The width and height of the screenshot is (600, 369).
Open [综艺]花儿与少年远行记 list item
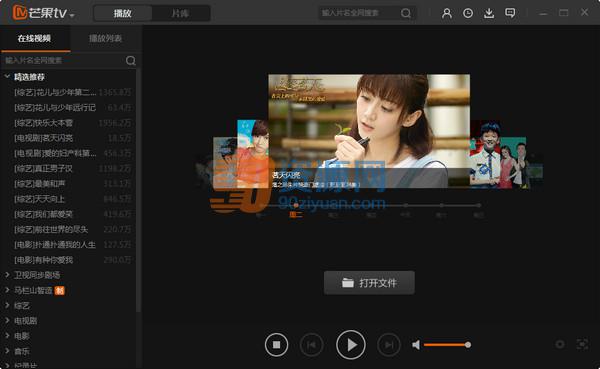coord(72,108)
